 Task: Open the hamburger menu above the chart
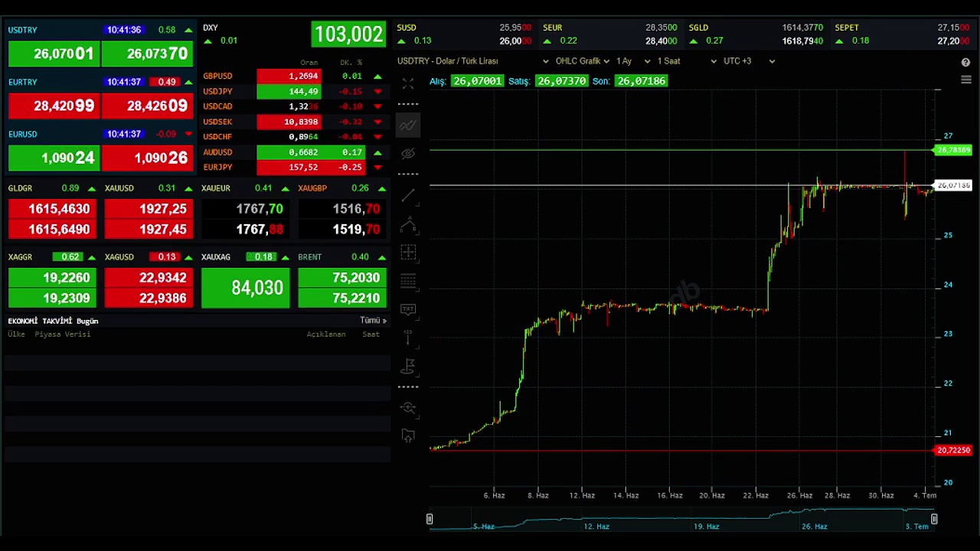click(965, 80)
